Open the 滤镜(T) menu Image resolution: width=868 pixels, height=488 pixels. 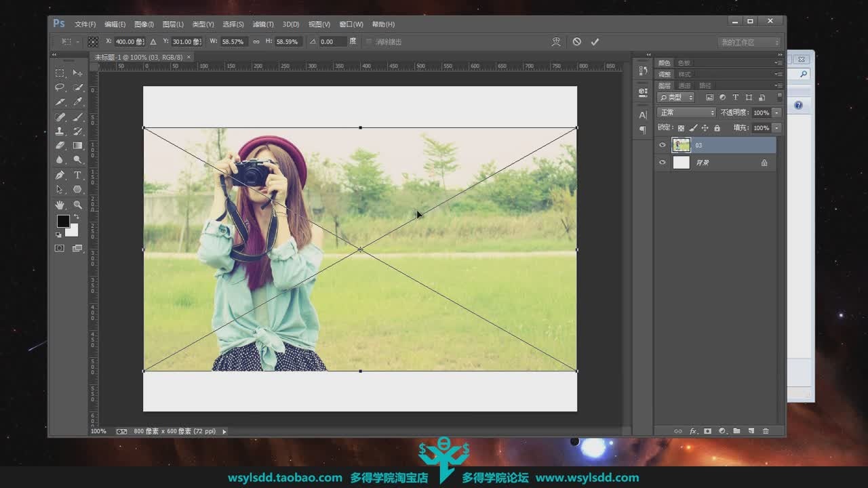click(263, 24)
